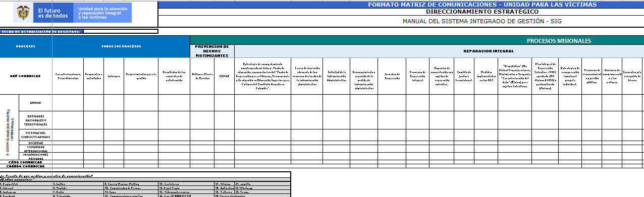Select the PROCESOS MISIONALES green header
The width and height of the screenshot is (644, 197).
coord(417,41)
